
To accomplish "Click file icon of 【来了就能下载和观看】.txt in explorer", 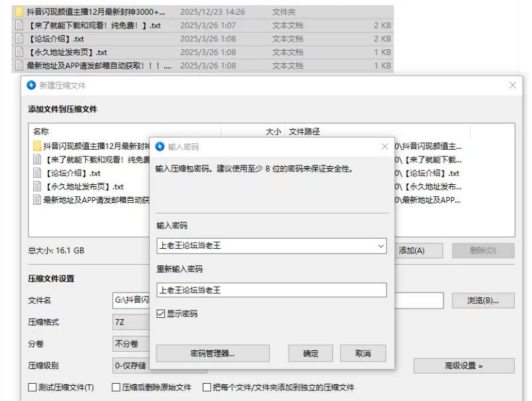I will tap(19, 25).
